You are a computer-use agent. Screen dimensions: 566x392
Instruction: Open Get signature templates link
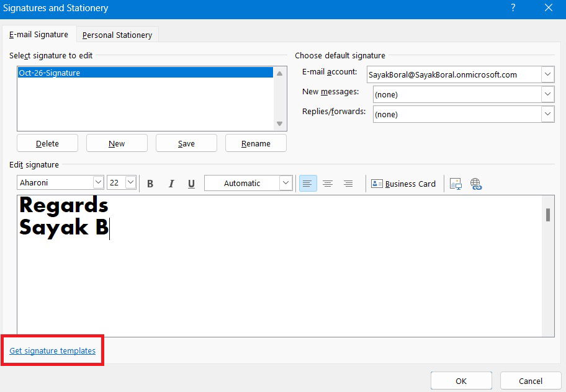point(52,350)
